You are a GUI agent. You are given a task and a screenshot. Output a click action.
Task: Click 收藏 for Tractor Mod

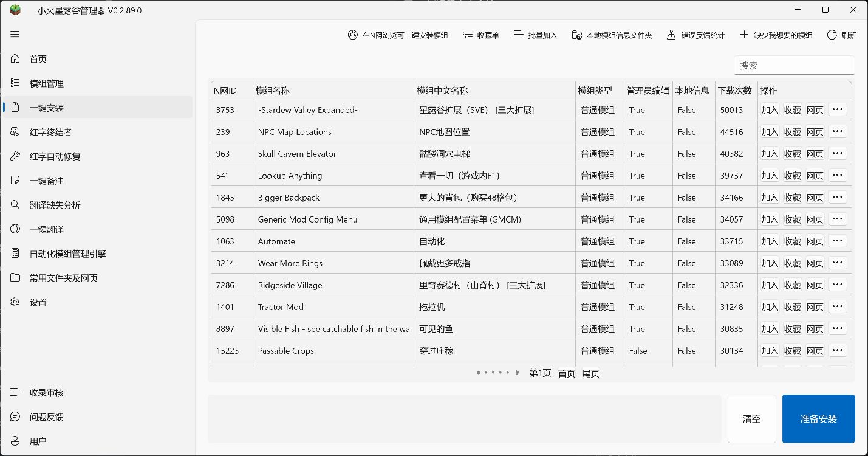click(x=793, y=307)
